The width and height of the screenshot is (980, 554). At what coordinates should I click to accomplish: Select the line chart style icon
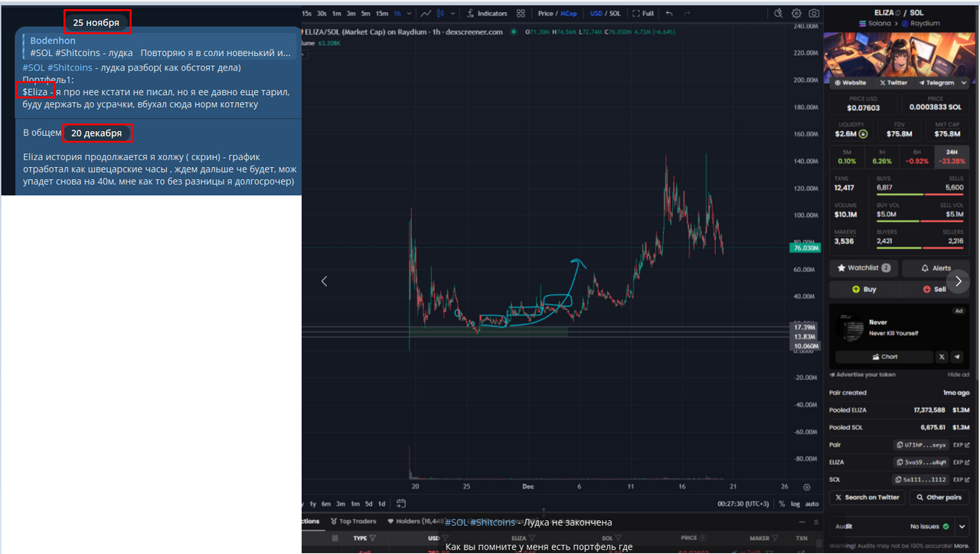[x=426, y=13]
